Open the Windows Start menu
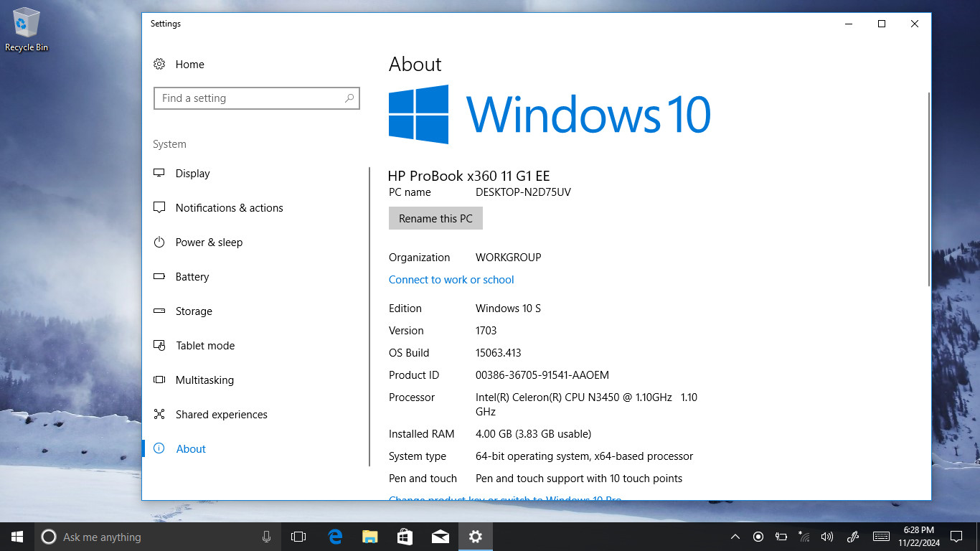 pos(17,537)
